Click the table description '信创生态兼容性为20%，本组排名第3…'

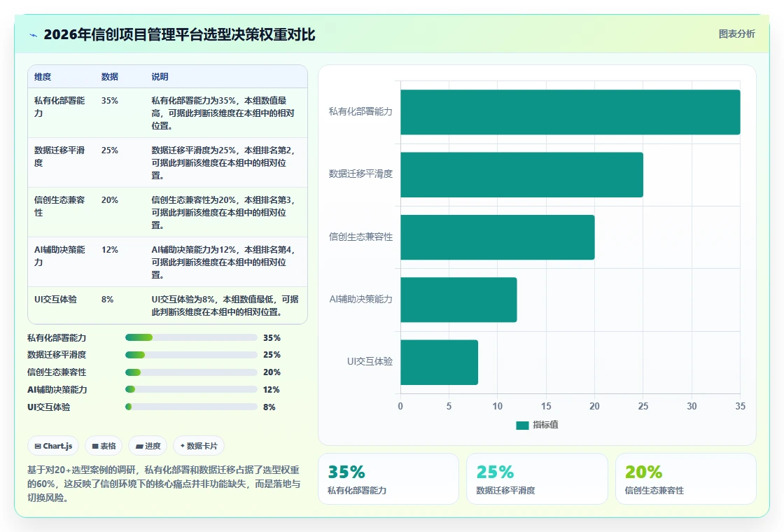click(223, 213)
